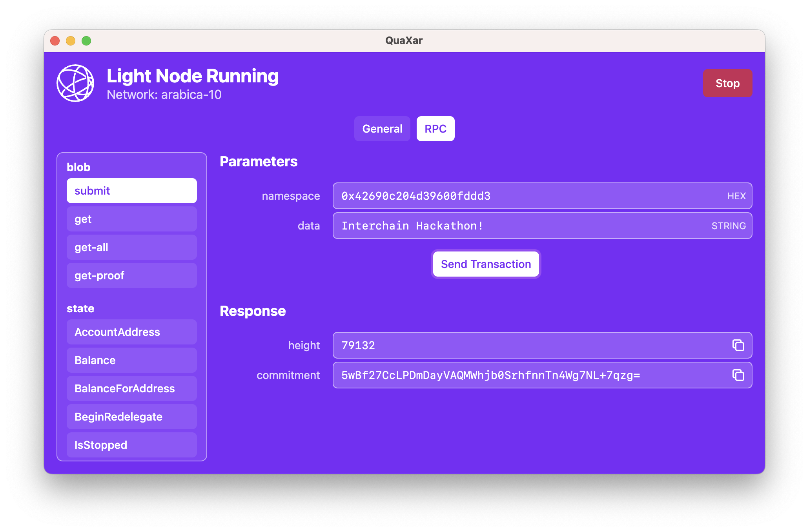Open the Balance state method
Image resolution: width=809 pixels, height=532 pixels.
click(x=131, y=360)
